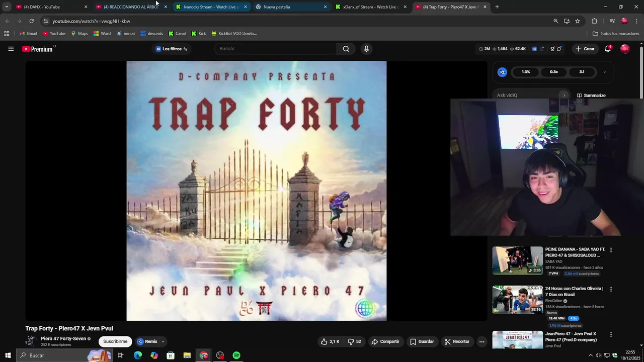Open options for 24 Horas con Charles video
This screenshot has width=644, height=362.
[611, 289]
